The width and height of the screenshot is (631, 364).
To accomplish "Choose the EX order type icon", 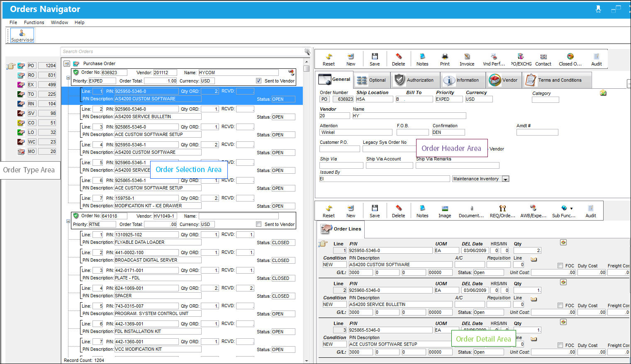I will pos(21,85).
